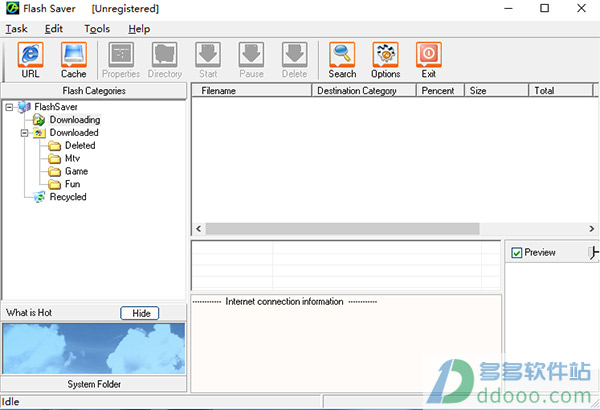Sort by the Filename column header
Viewport: 600px width, 410px height.
pos(251,91)
